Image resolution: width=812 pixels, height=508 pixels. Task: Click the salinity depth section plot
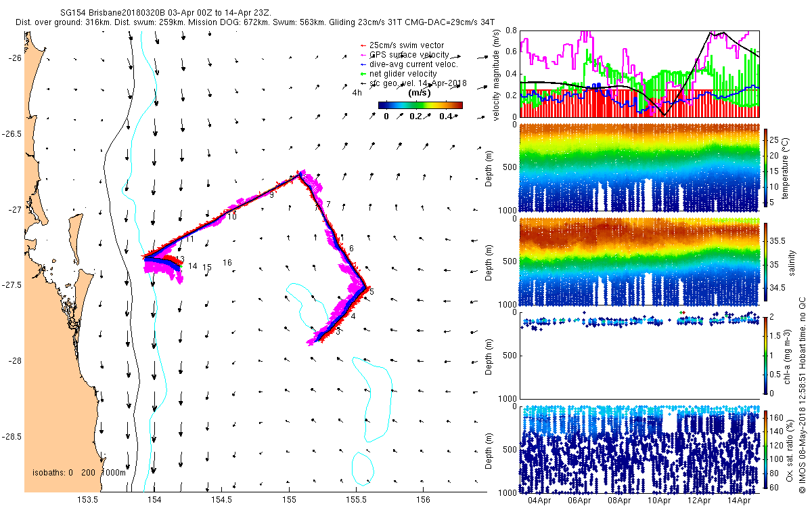(639, 261)
